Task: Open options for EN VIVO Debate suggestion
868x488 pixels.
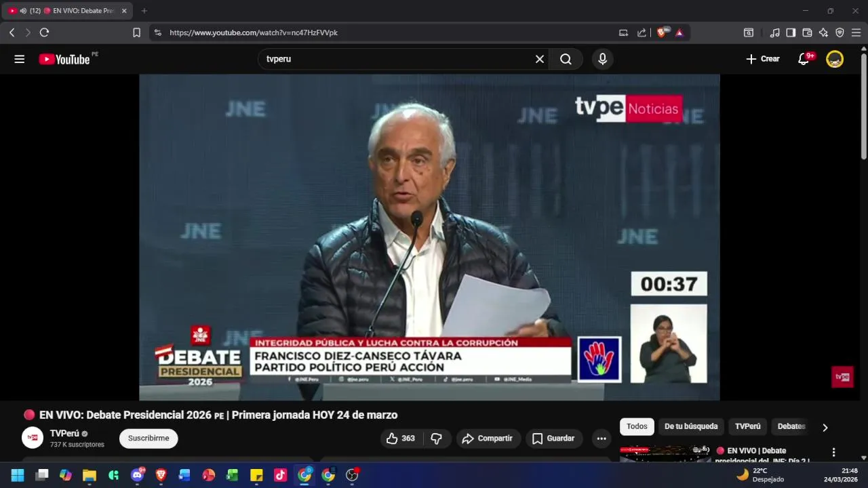Action: coord(833,452)
